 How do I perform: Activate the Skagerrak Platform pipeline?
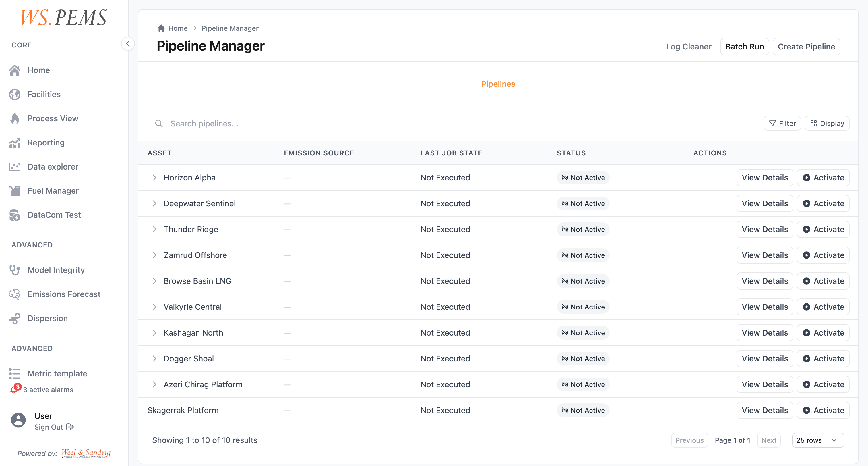pyautogui.click(x=823, y=410)
